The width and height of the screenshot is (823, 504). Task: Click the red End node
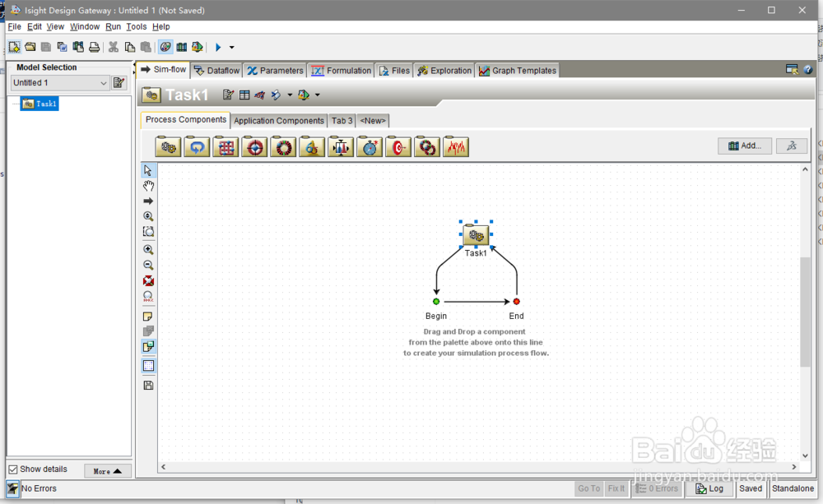coord(517,302)
